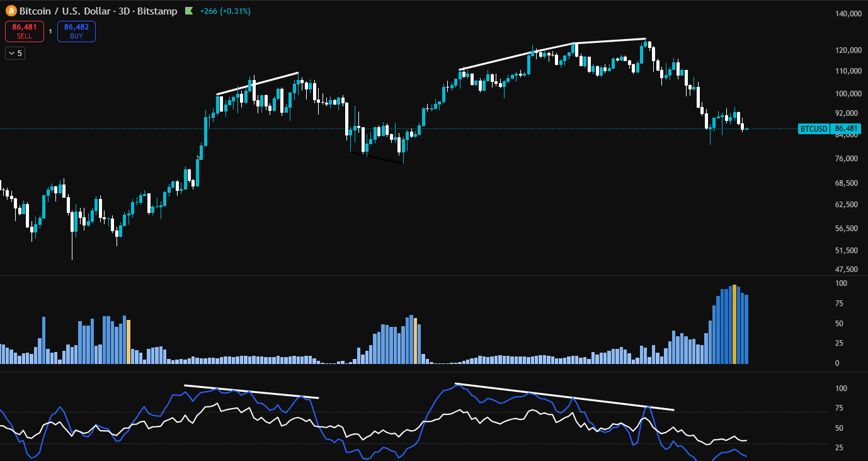Click the order quantity 1 between Sell and Buy
Viewport: 868px width, 461px height.
(x=50, y=31)
